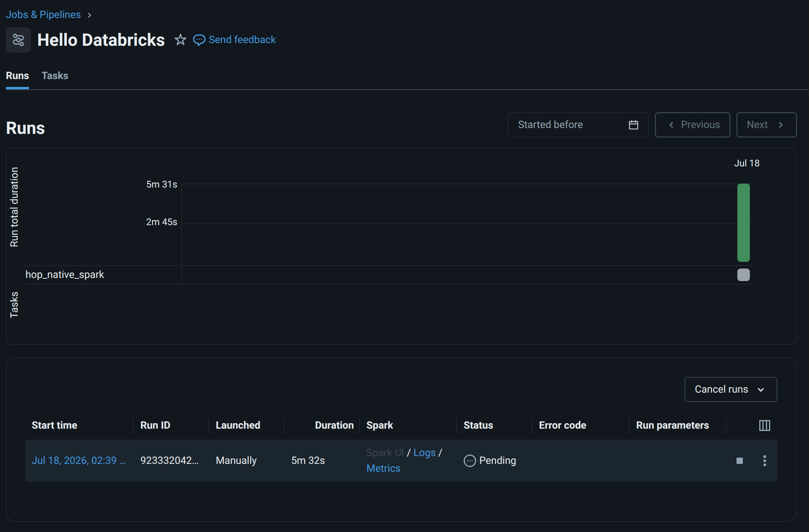
Task: Open the three-dot menu for the run row
Action: (764, 461)
